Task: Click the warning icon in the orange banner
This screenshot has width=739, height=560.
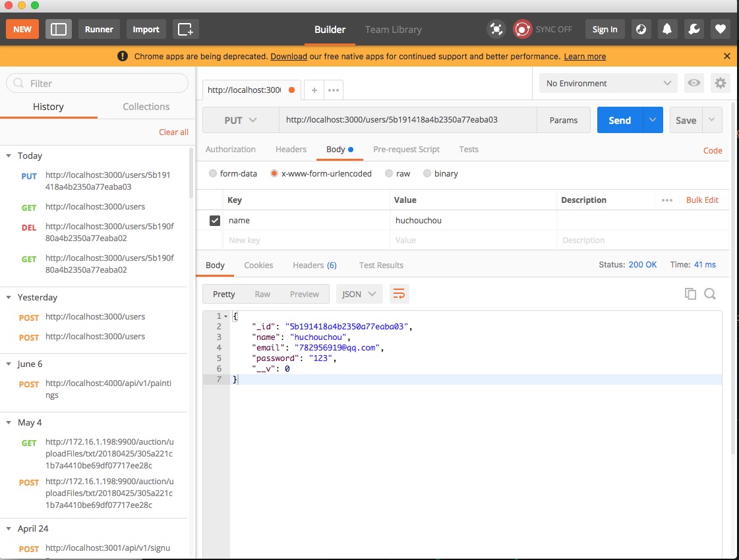Action: (123, 56)
